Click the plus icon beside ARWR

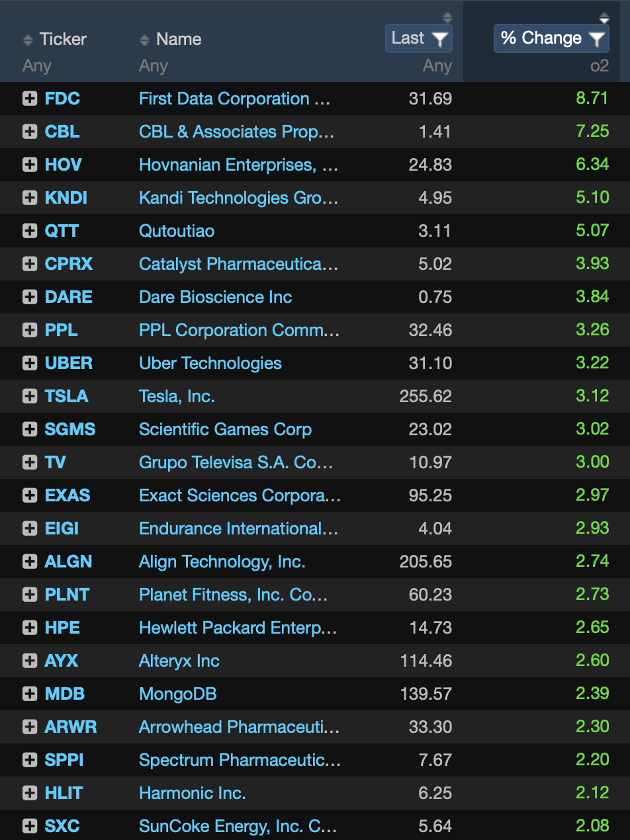(x=30, y=727)
